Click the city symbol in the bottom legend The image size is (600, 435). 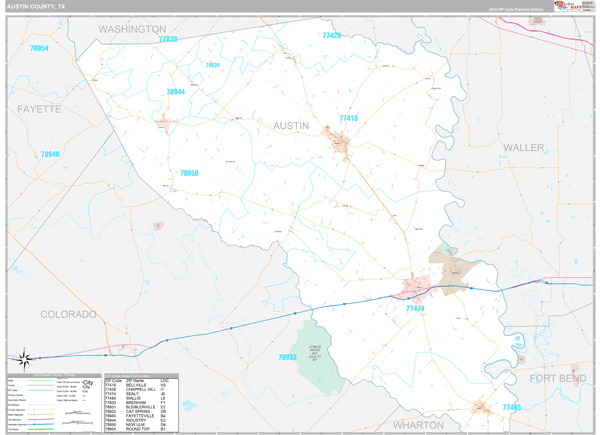(x=88, y=385)
